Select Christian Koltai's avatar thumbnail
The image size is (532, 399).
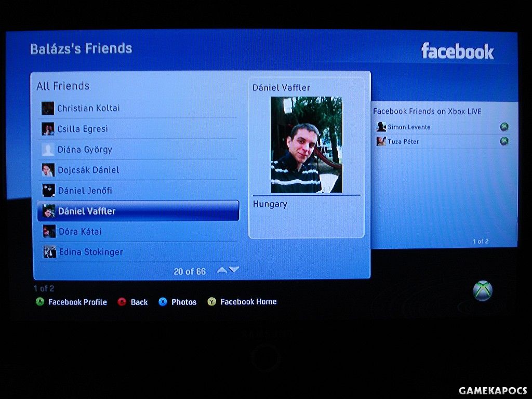pos(48,108)
